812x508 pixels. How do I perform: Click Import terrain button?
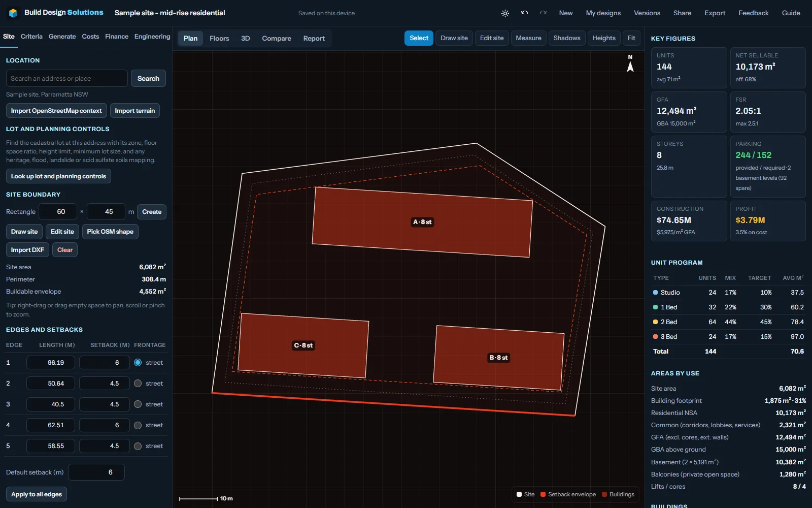[135, 111]
